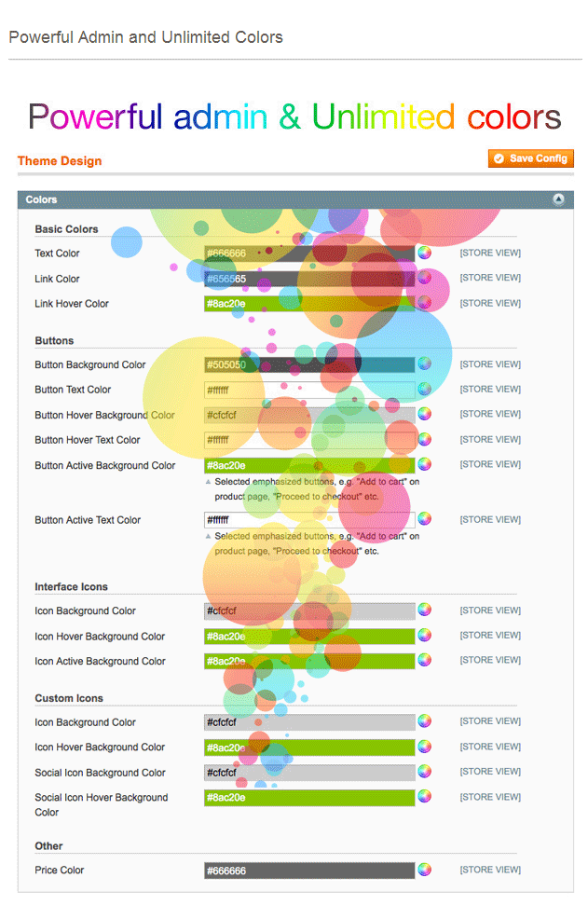This screenshot has width=588, height=919.
Task: Open color wheel picker for Price Color
Action: pos(424,870)
